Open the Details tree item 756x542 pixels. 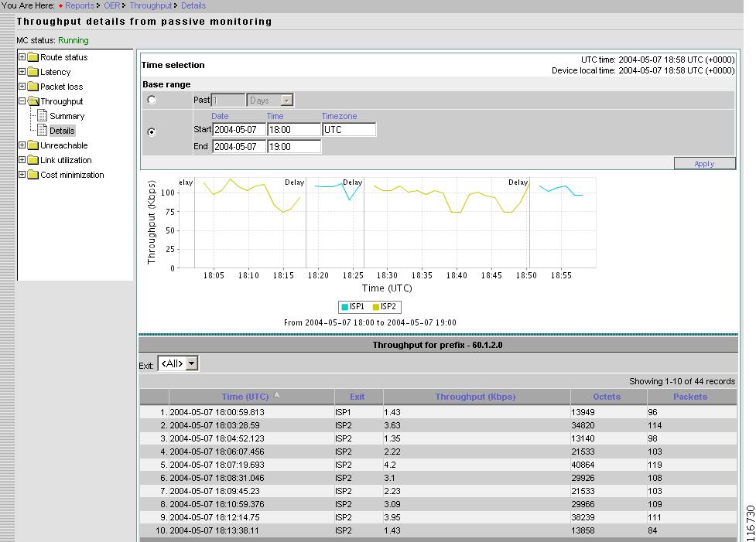point(62,131)
